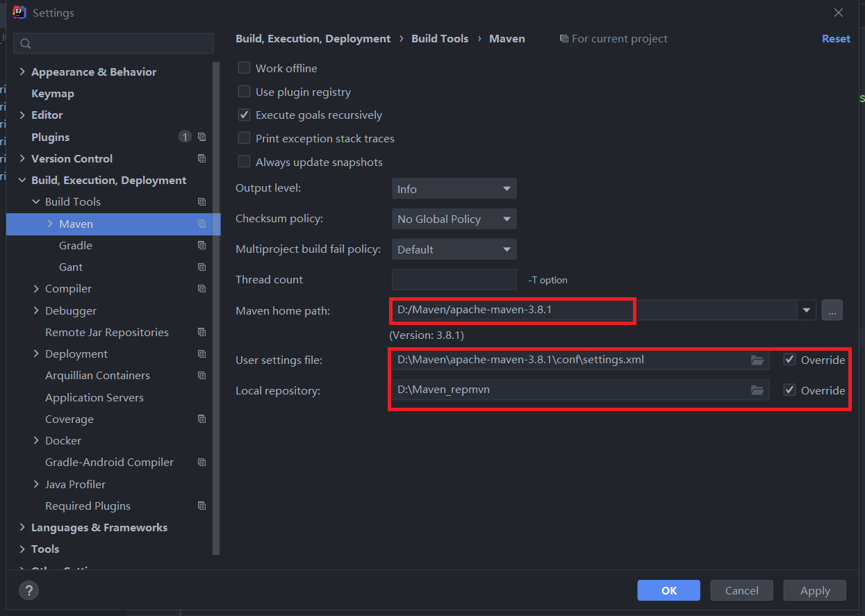Click the project-level icon beside Required Plugins
This screenshot has width=865, height=616.
click(x=201, y=506)
